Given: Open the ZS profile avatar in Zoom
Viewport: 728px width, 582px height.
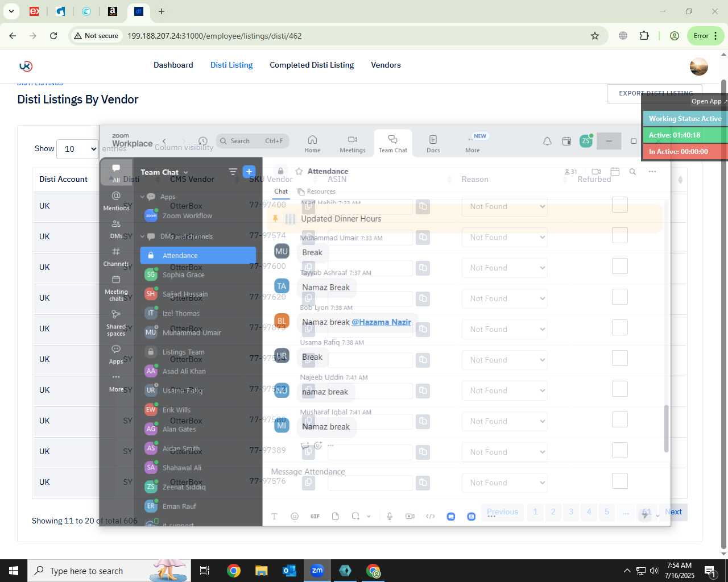Looking at the screenshot, I should coord(586,141).
